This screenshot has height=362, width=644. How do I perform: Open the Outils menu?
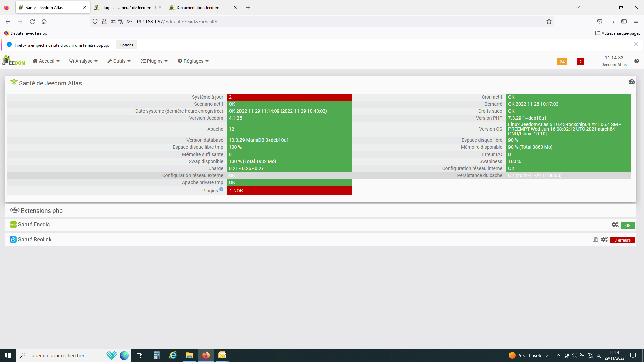tap(119, 61)
